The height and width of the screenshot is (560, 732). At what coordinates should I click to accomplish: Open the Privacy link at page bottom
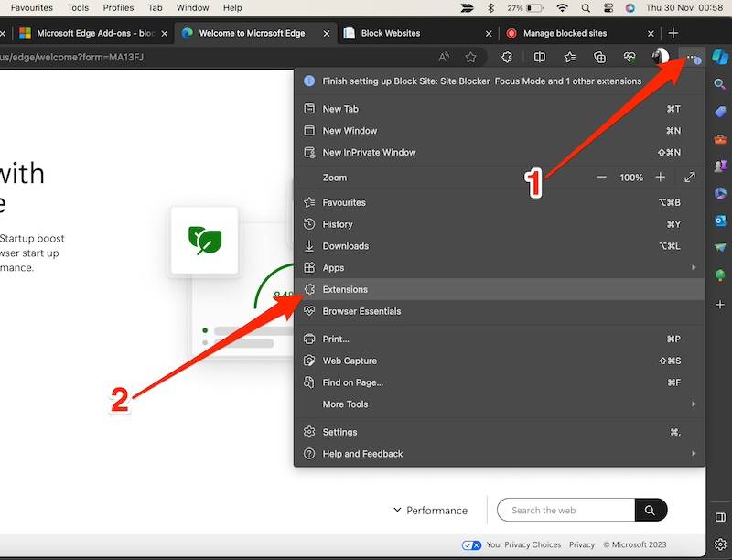tap(582, 544)
